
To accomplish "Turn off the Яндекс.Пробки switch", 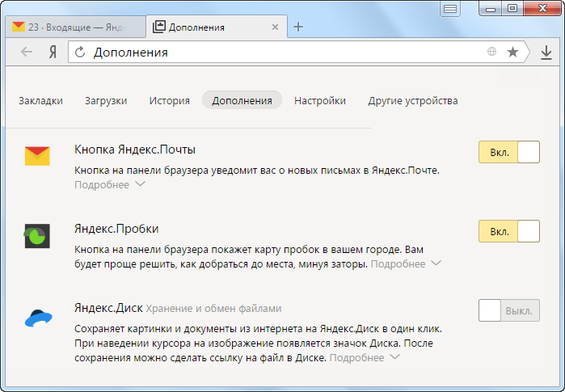I will tap(508, 231).
